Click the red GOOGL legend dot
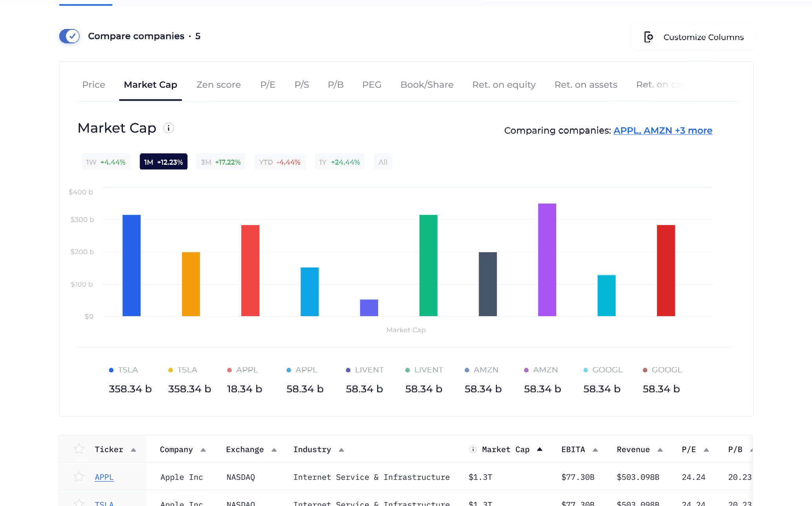Viewport: 812px width, 506px height. (645, 370)
